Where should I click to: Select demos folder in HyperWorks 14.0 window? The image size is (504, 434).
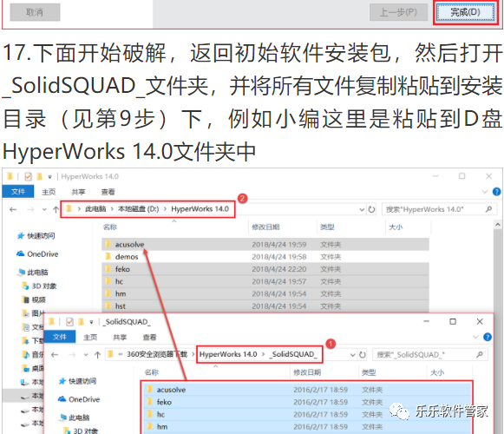(265, 257)
